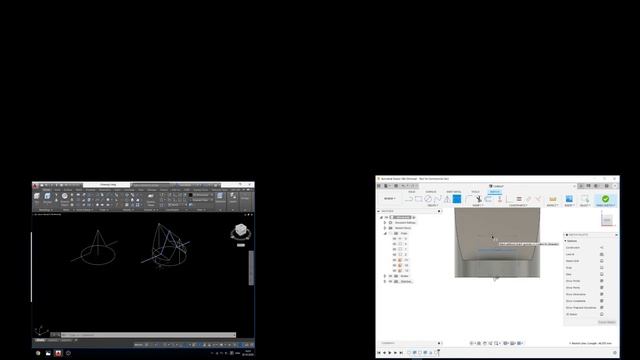Expand Bodies folder in Fusion browser
The height and width of the screenshot is (360, 640).
[385, 276]
